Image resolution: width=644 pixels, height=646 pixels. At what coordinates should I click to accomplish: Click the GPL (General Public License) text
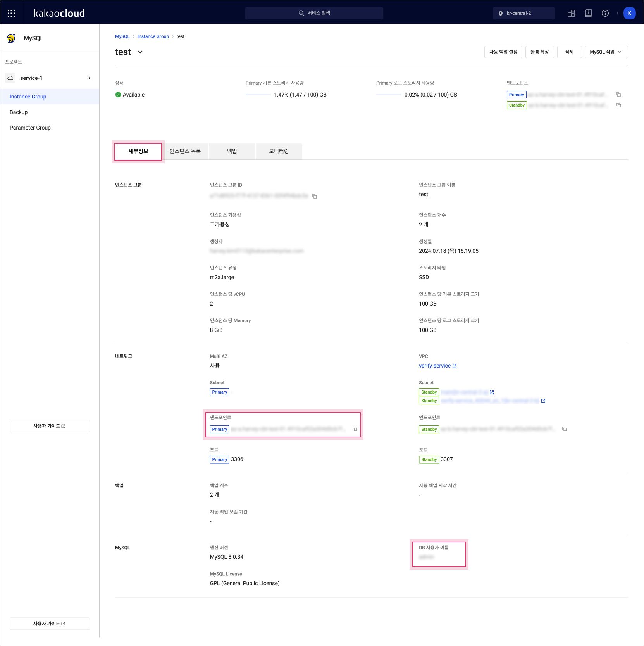coord(245,584)
